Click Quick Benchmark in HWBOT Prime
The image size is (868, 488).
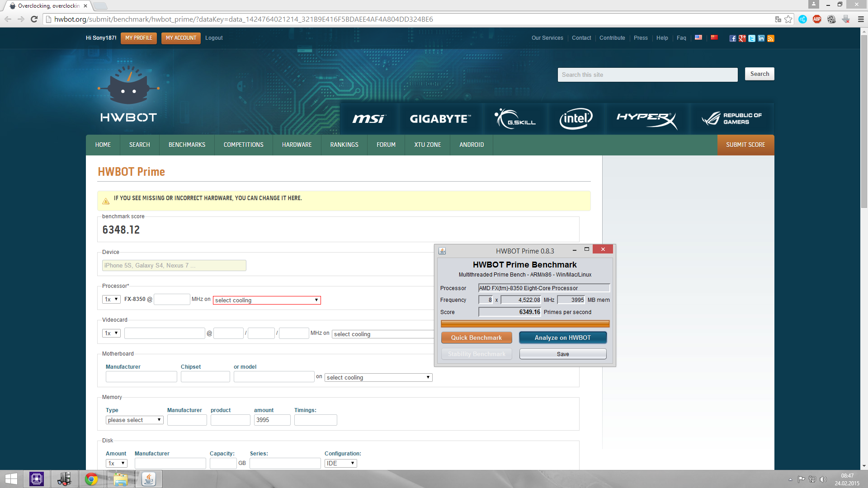(x=476, y=338)
